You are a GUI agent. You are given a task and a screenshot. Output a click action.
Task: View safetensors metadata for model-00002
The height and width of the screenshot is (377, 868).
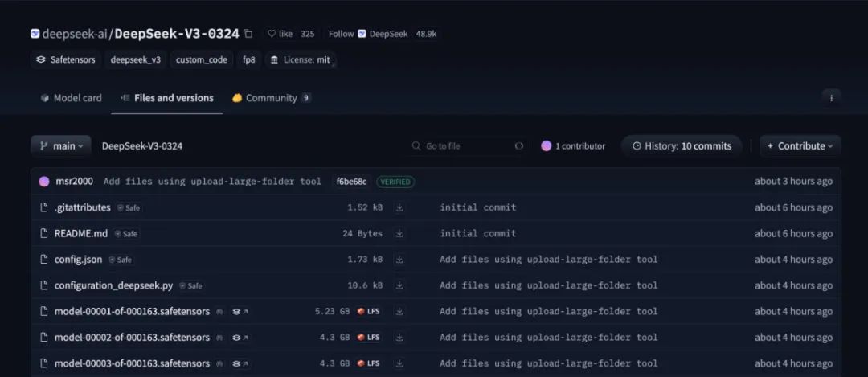pos(240,338)
